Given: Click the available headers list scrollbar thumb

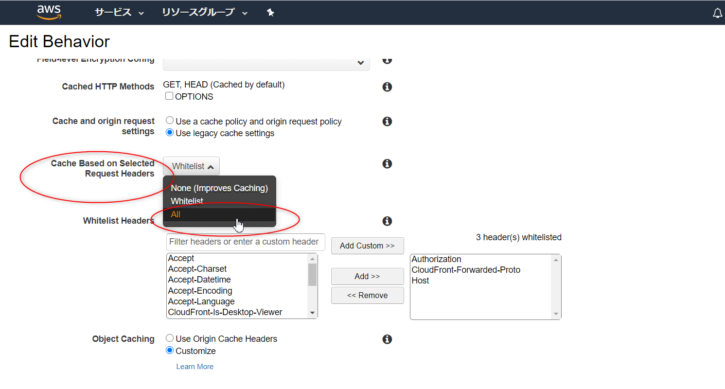Looking at the screenshot, I should click(313, 275).
